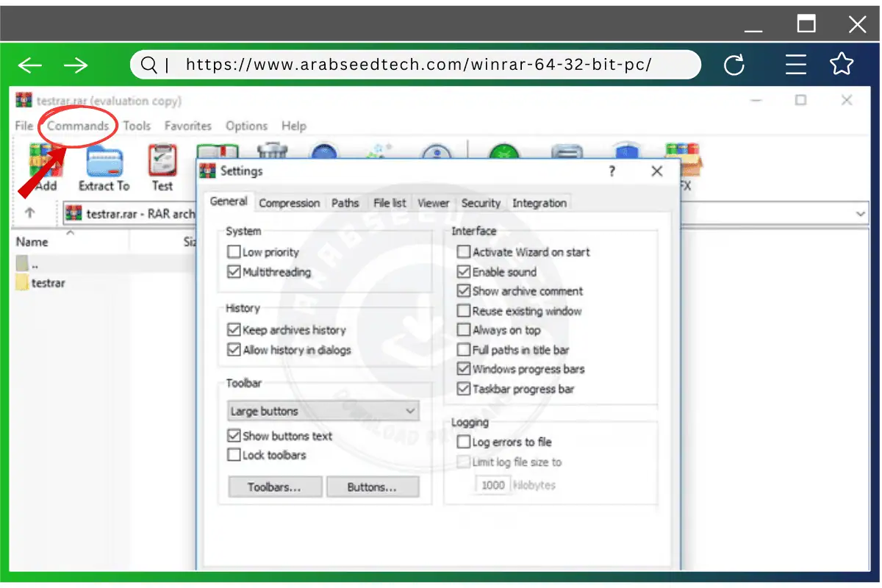Click the Toolbars... button
This screenshot has height=588, width=882.
[x=274, y=487]
